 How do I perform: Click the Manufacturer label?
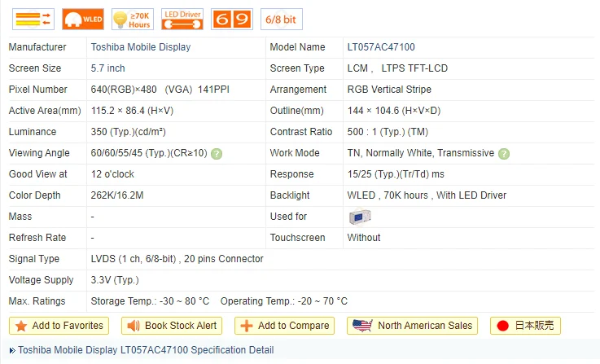coord(37,47)
